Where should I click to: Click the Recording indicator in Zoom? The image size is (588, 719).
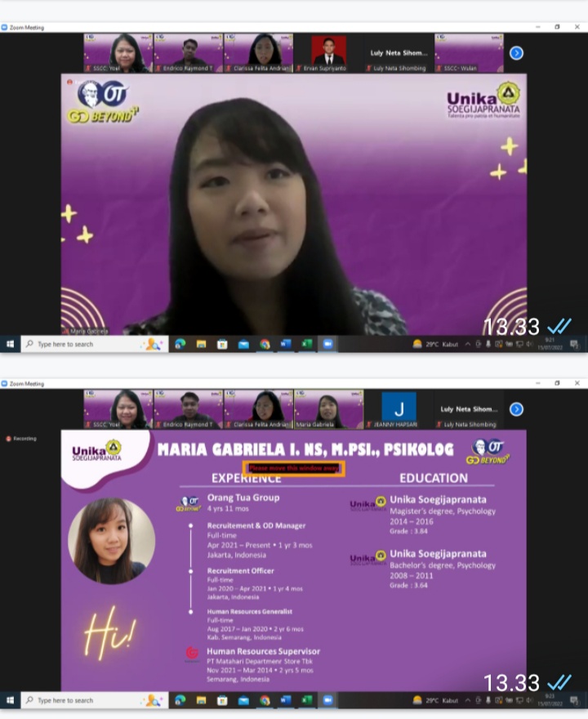click(21, 439)
